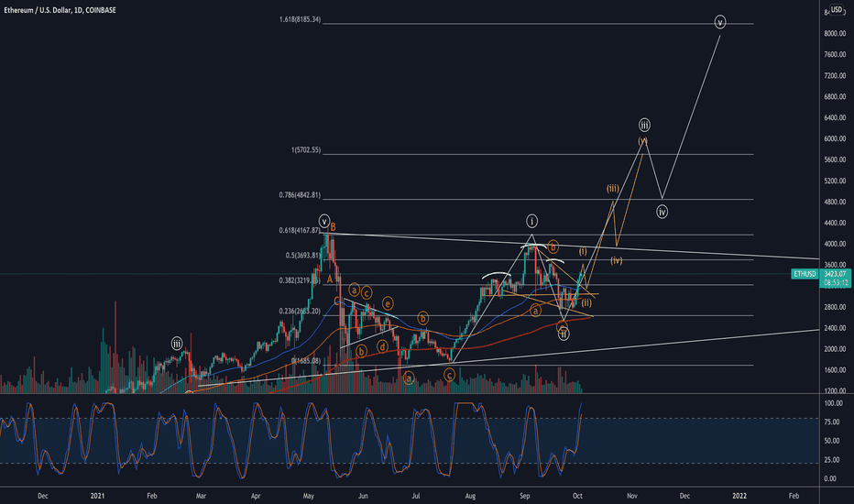Click 6400.00 on the price axis
The image size is (854, 504).
tap(835, 117)
